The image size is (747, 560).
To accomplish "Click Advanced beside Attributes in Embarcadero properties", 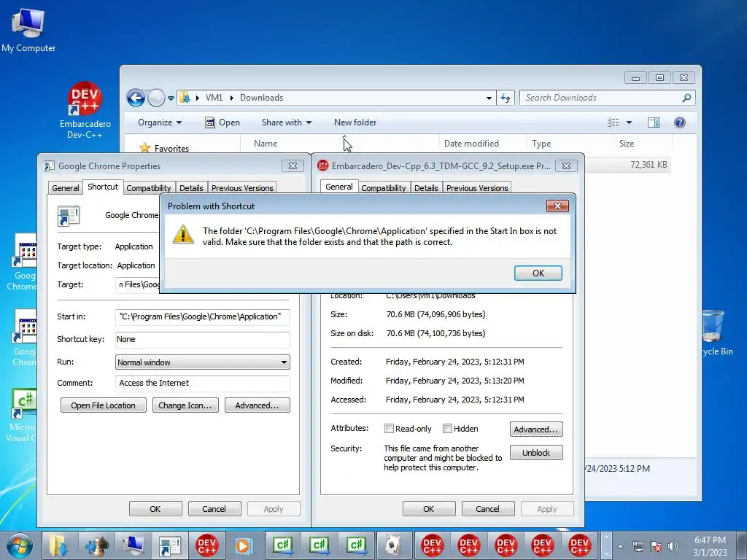I will coord(536,429).
